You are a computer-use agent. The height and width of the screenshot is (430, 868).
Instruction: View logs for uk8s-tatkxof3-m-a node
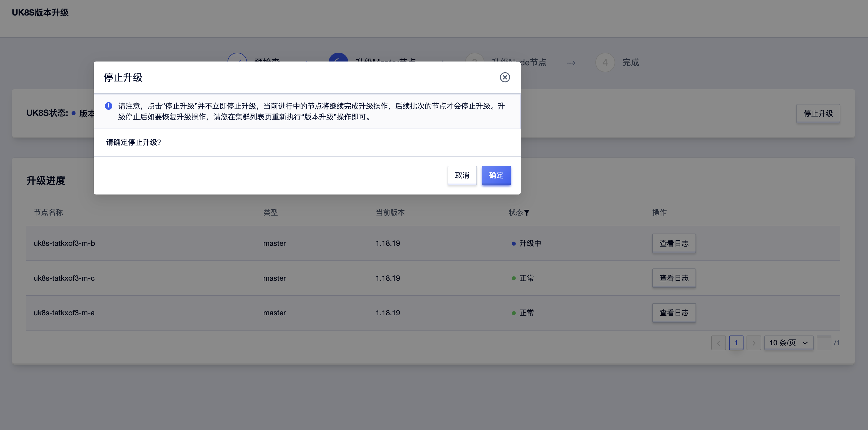(x=674, y=313)
